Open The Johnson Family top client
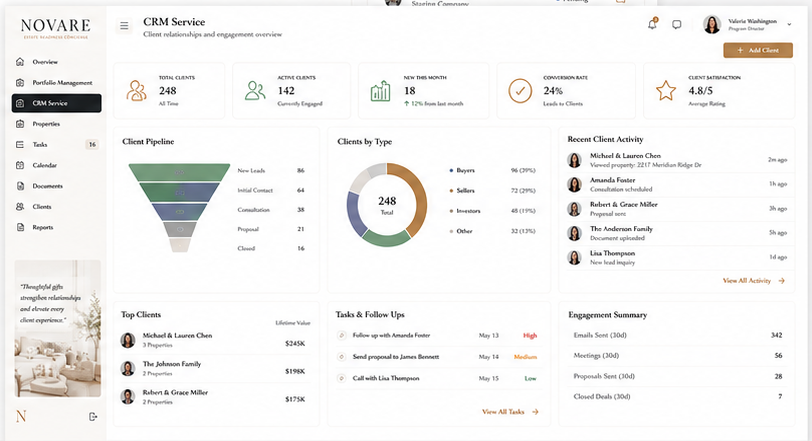The height and width of the screenshot is (441, 812). (x=215, y=368)
